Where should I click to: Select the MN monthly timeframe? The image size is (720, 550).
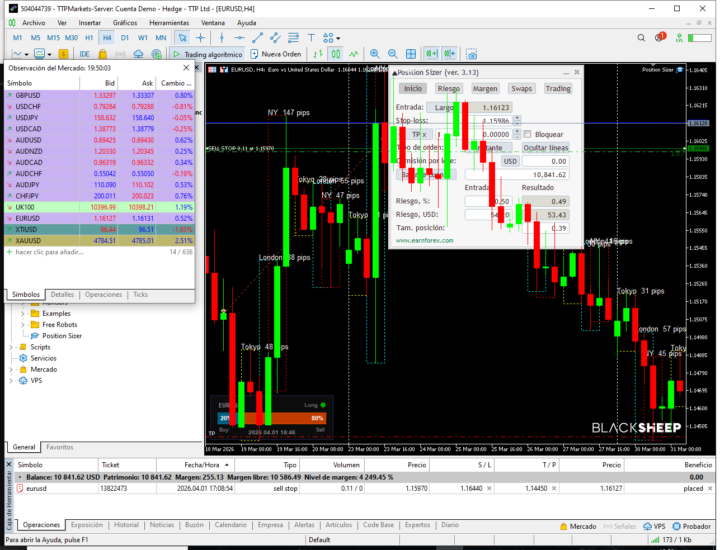click(x=161, y=38)
